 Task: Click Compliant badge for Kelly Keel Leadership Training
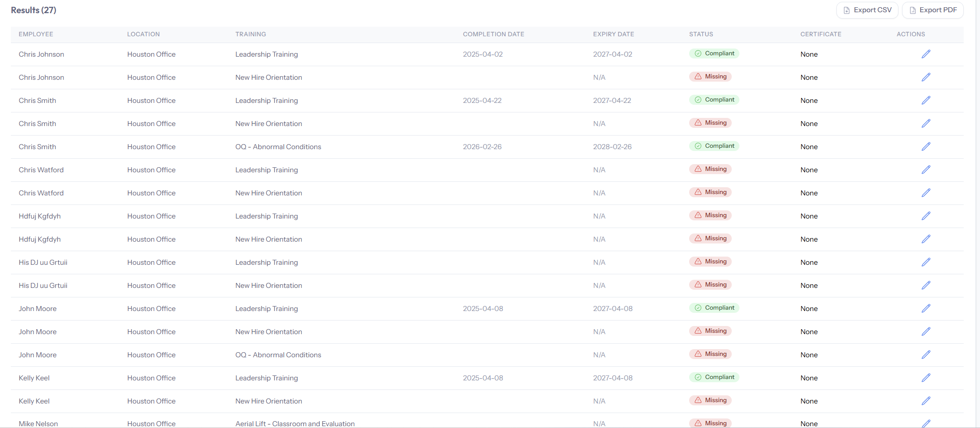pyautogui.click(x=714, y=377)
